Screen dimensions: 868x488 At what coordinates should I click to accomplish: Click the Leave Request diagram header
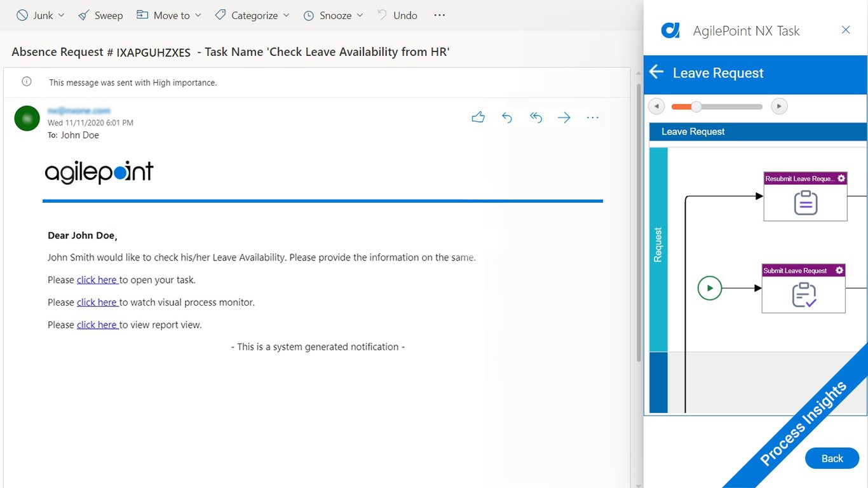[x=758, y=132]
